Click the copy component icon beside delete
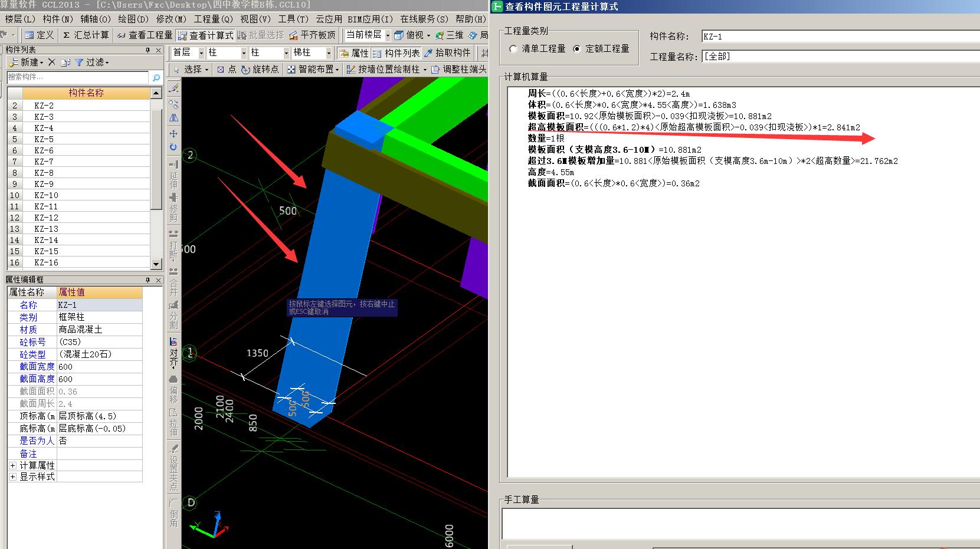The width and height of the screenshot is (980, 549). click(x=65, y=62)
